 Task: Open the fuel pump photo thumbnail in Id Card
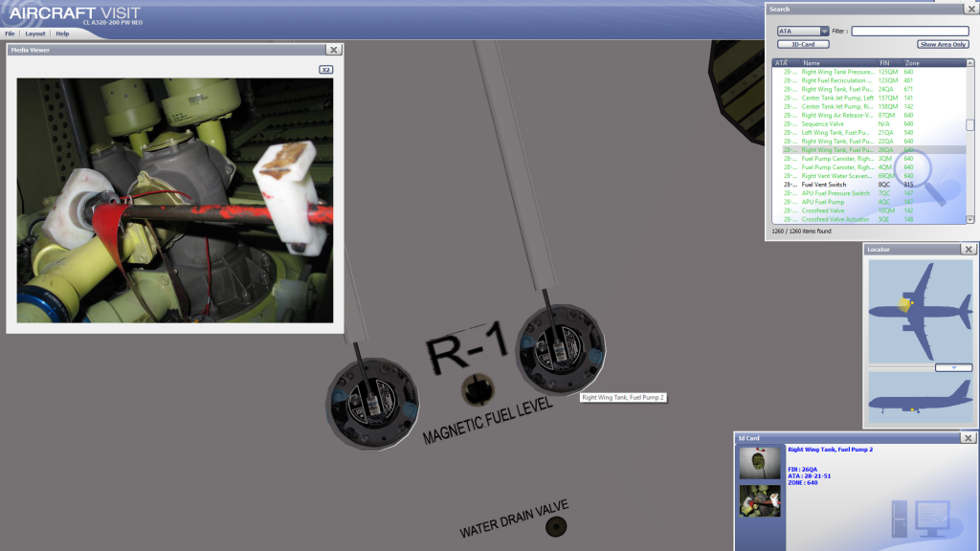760,501
